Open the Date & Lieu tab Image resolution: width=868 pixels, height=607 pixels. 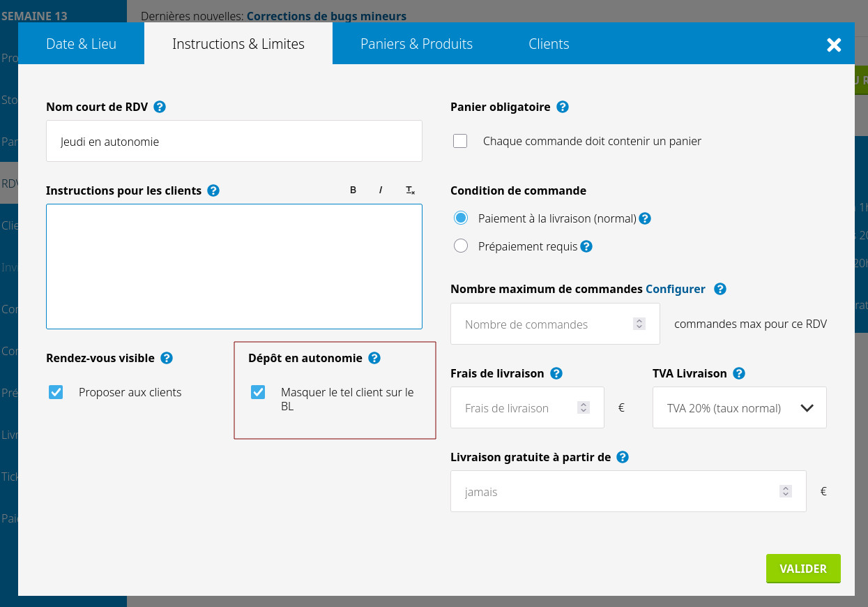81,44
